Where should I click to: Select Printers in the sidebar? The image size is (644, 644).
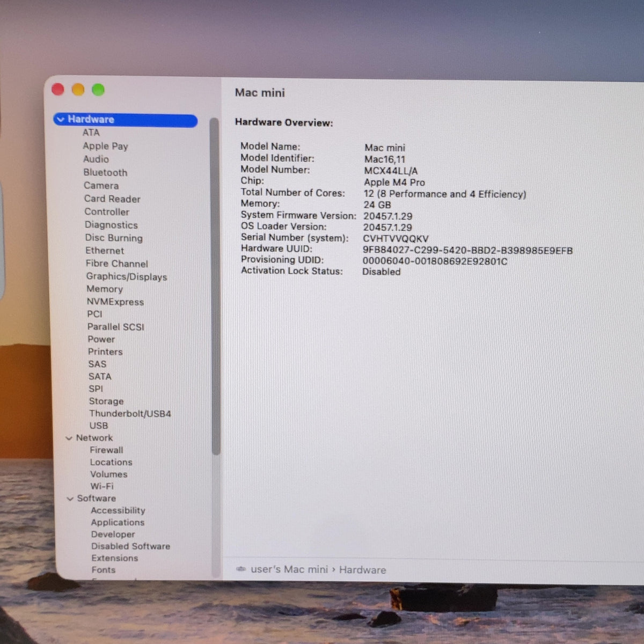105,352
